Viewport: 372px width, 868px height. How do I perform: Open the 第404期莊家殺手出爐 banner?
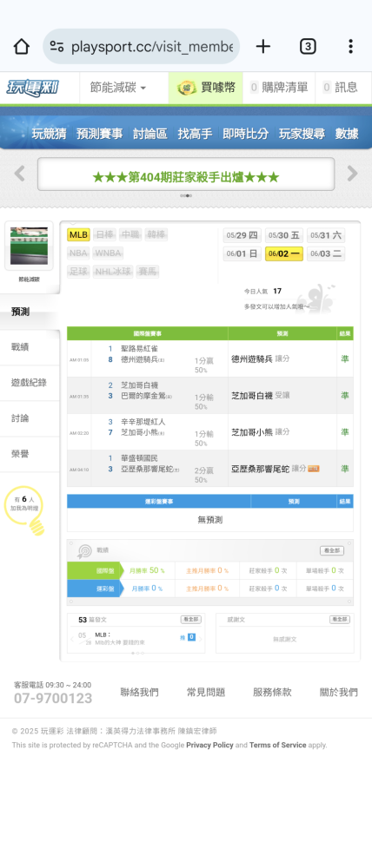(186, 174)
